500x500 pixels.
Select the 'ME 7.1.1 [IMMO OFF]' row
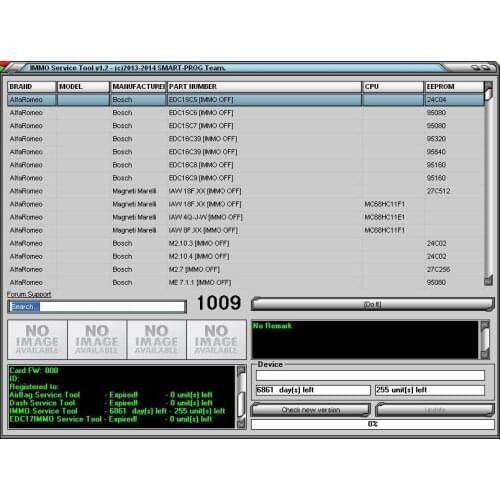coord(246,282)
